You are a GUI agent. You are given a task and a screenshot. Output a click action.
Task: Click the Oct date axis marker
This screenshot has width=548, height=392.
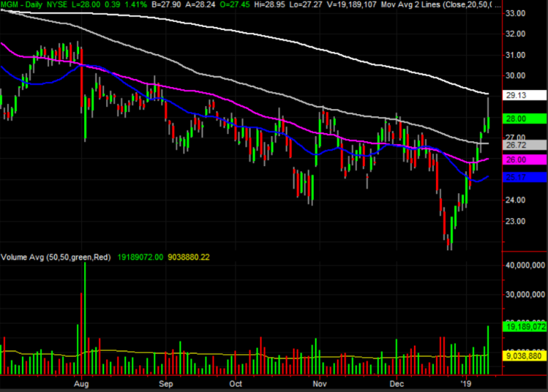click(236, 384)
